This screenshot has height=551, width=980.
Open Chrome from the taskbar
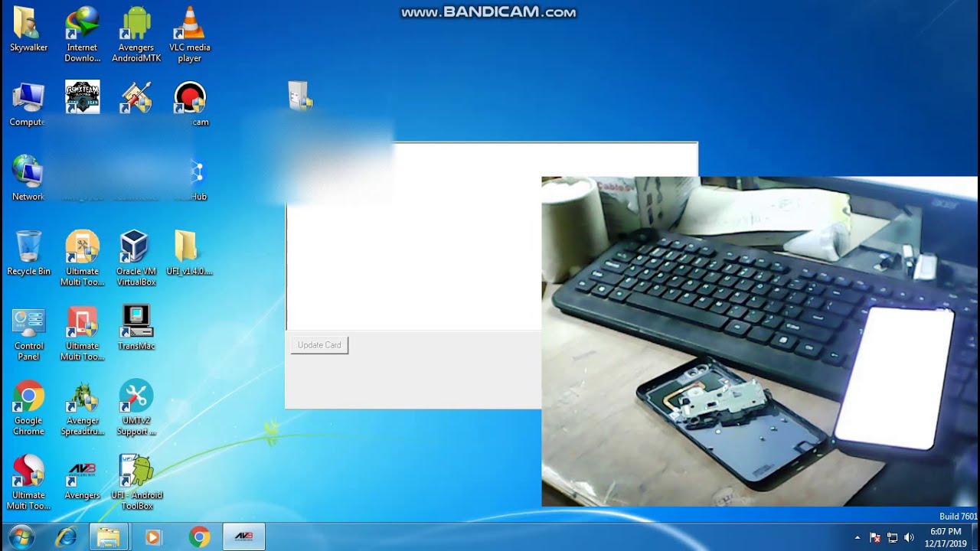[x=199, y=537]
